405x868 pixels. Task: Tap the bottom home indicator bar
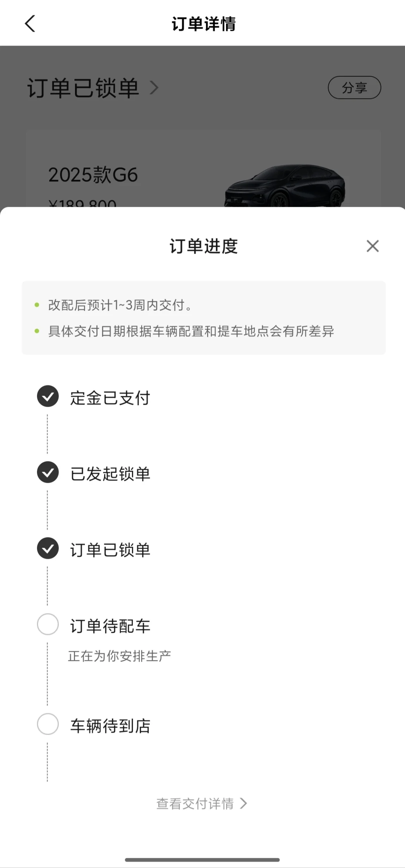202,860
